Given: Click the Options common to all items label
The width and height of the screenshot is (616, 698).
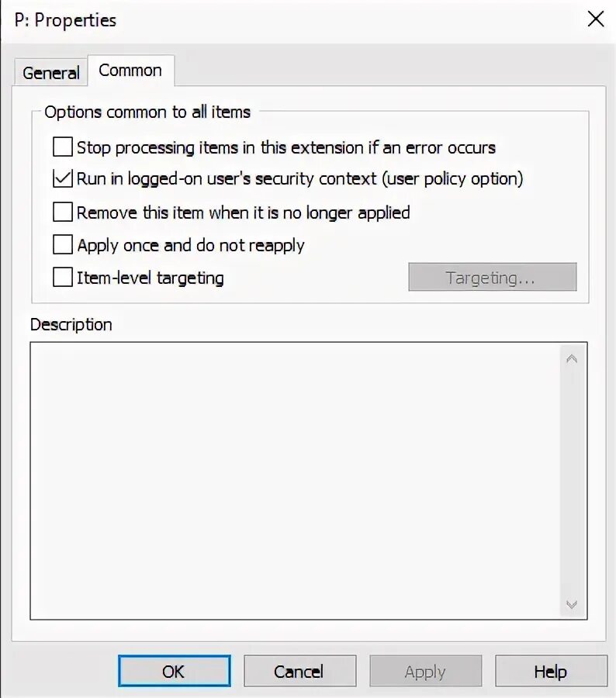Looking at the screenshot, I should (147, 112).
